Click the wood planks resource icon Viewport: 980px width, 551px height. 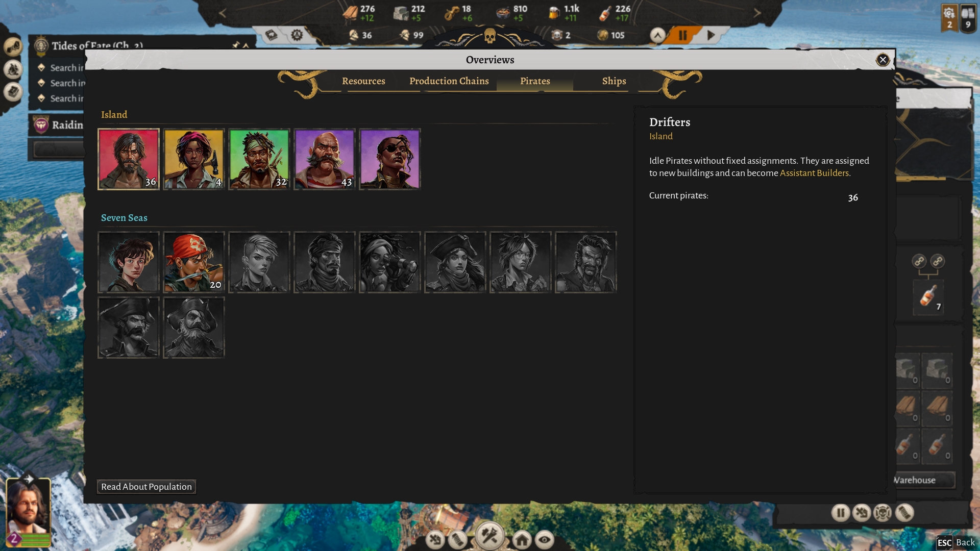click(350, 13)
